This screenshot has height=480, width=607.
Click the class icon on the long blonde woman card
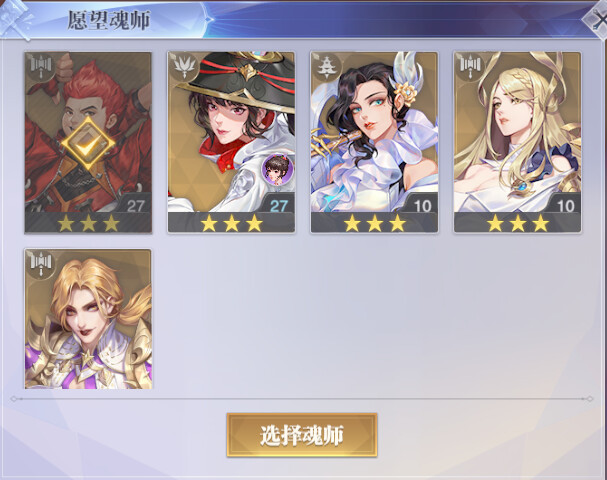coord(470,67)
